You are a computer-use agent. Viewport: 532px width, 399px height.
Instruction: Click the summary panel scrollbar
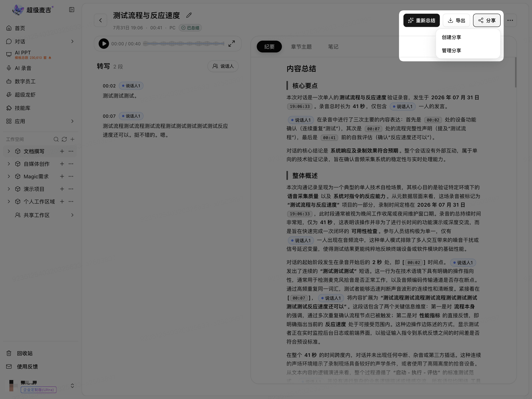tap(515, 72)
